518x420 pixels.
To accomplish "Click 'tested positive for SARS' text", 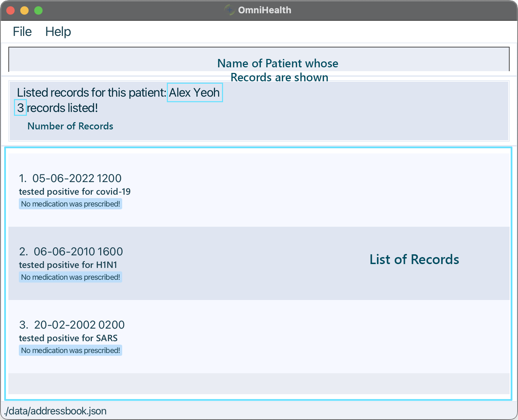I will 68,338.
